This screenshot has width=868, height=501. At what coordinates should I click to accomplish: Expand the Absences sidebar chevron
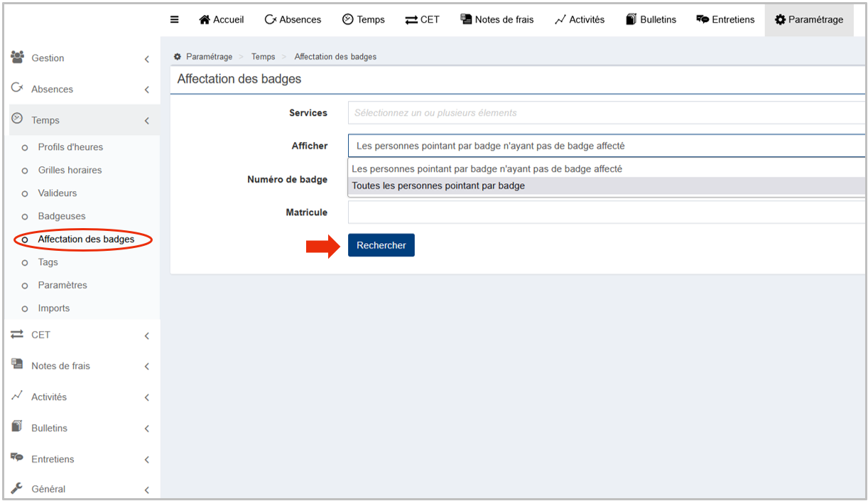pos(146,90)
